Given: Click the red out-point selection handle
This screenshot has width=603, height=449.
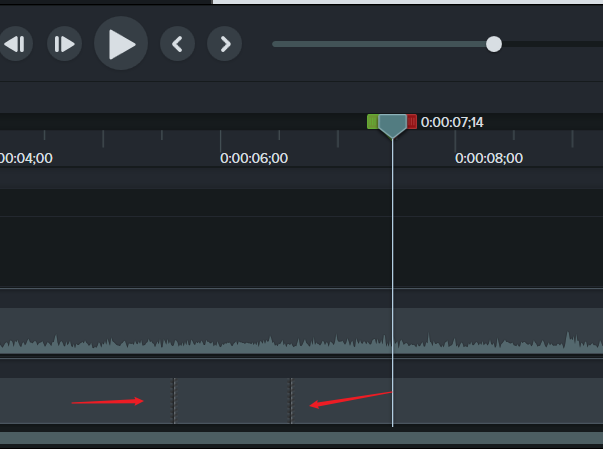Looking at the screenshot, I should (x=411, y=122).
